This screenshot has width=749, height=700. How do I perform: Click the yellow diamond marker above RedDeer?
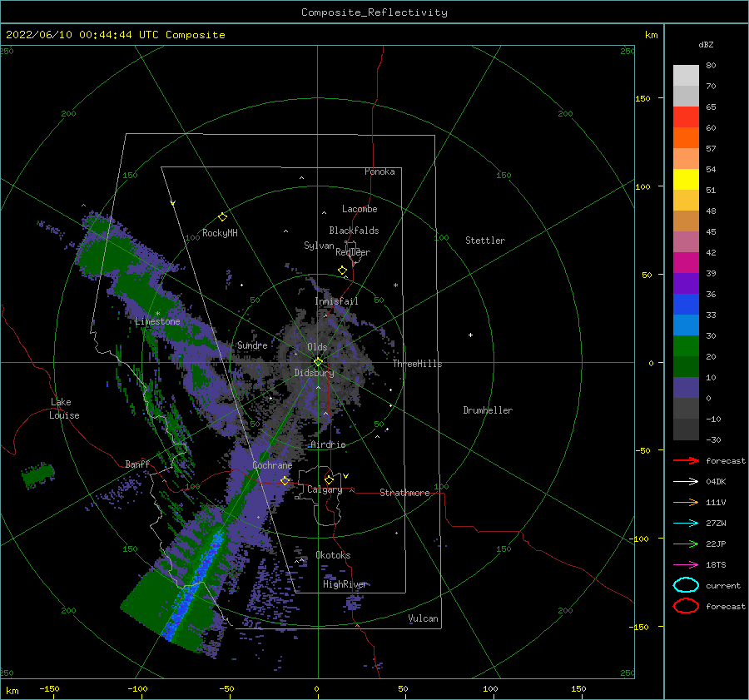tap(342, 270)
